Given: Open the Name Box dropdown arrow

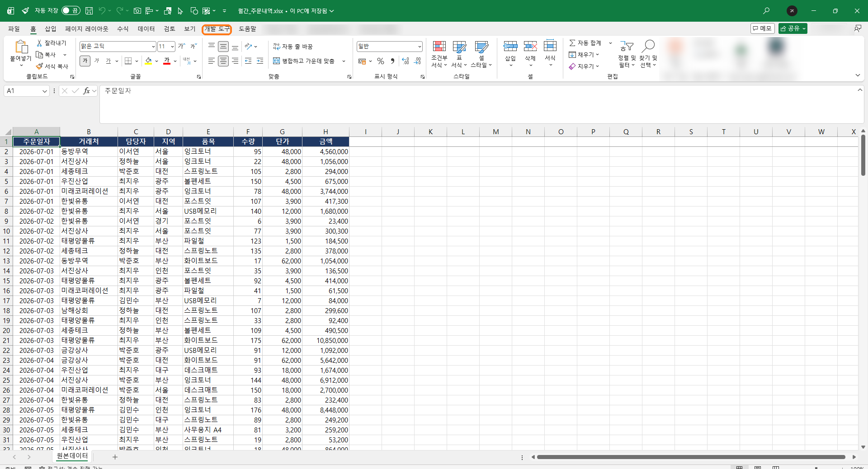Looking at the screenshot, I should [45, 91].
